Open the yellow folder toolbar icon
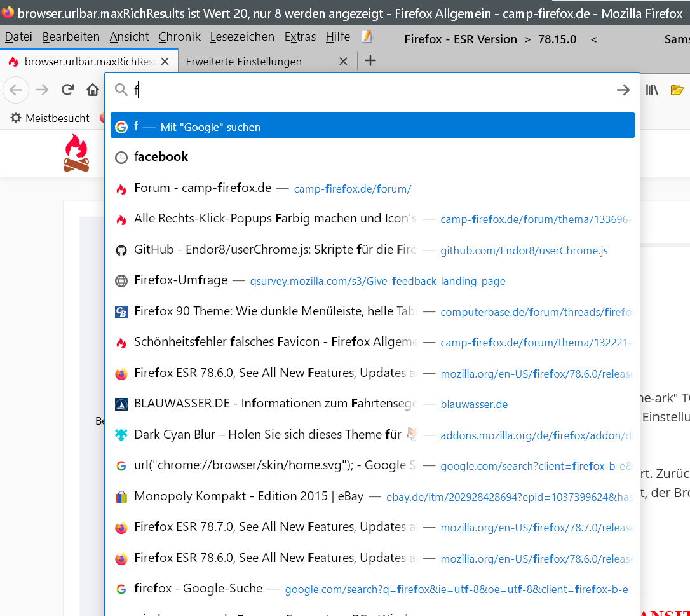690x616 pixels. (677, 90)
